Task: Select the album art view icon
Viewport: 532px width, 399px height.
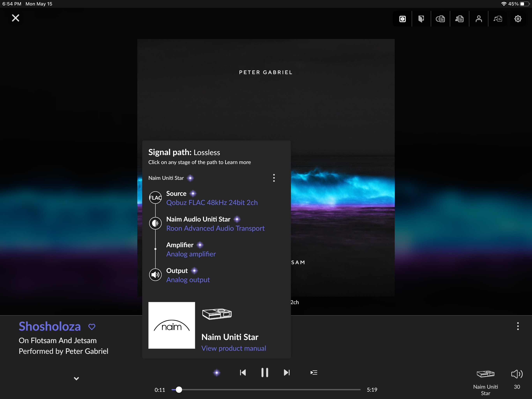Action: [x=402, y=19]
